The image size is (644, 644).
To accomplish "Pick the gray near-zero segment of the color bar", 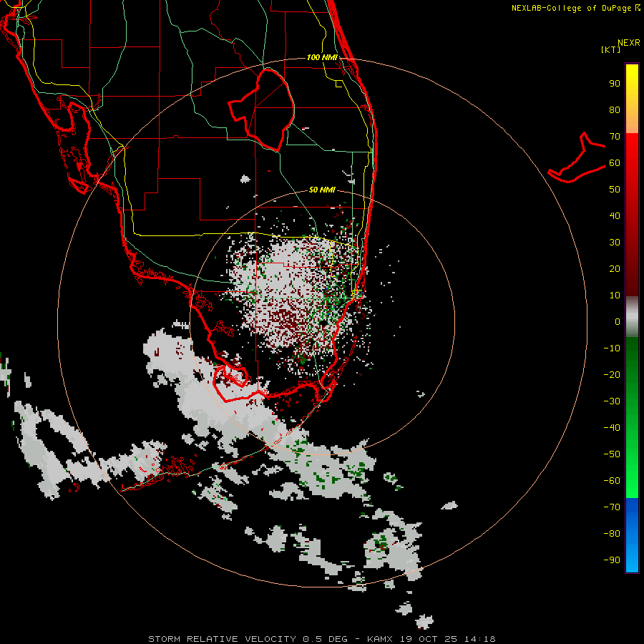I will coord(632,317).
